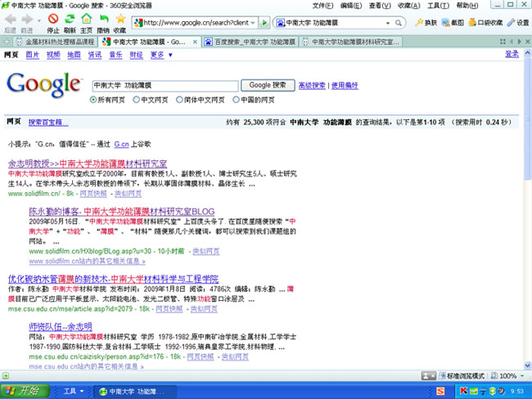Click the Google logo
This screenshot has height=399, width=532.
44,85
